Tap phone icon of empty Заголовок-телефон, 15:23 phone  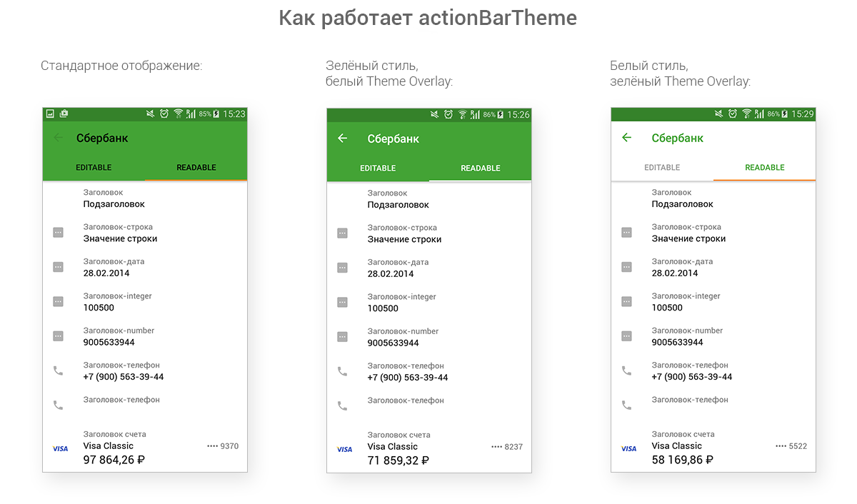pos(59,405)
